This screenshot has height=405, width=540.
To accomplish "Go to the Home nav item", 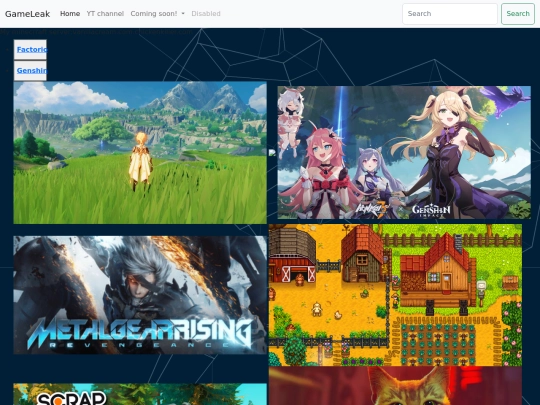I will (70, 14).
